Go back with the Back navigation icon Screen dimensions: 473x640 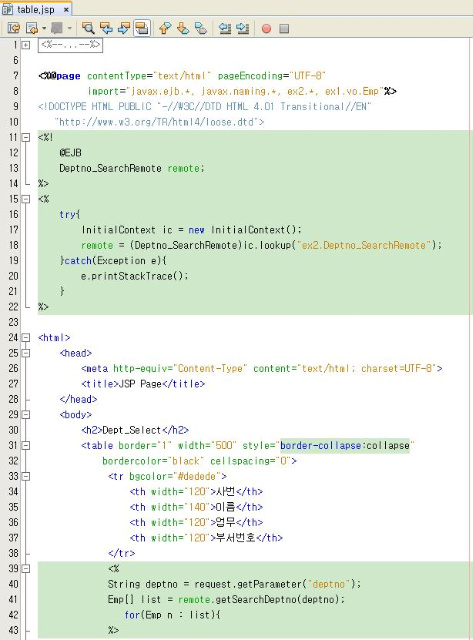pos(31,28)
